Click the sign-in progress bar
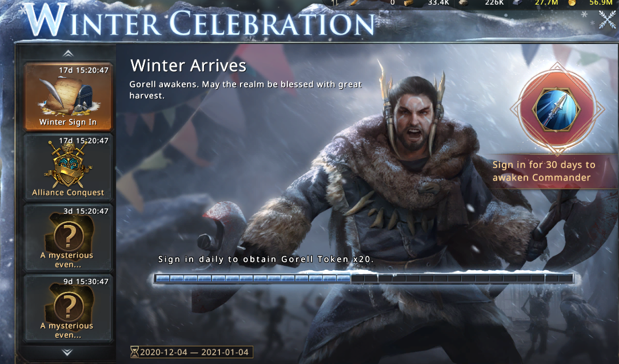Image resolution: width=619 pixels, height=364 pixels. (364, 278)
